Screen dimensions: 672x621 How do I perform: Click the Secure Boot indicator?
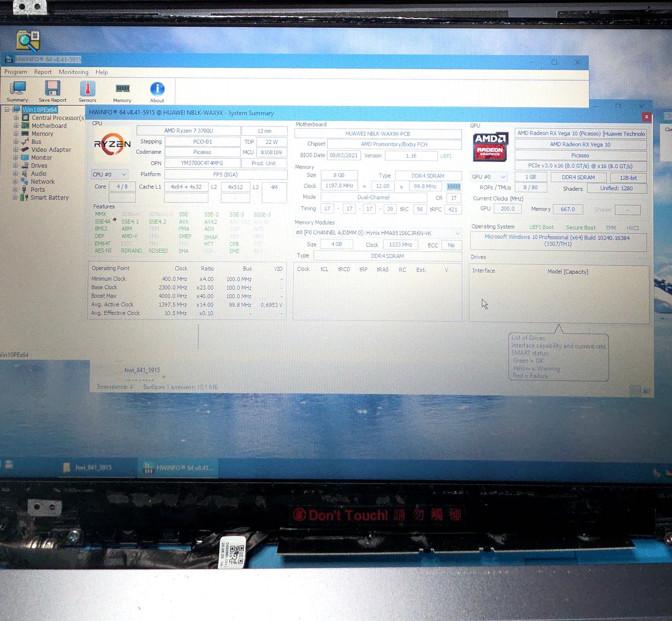coord(581,228)
